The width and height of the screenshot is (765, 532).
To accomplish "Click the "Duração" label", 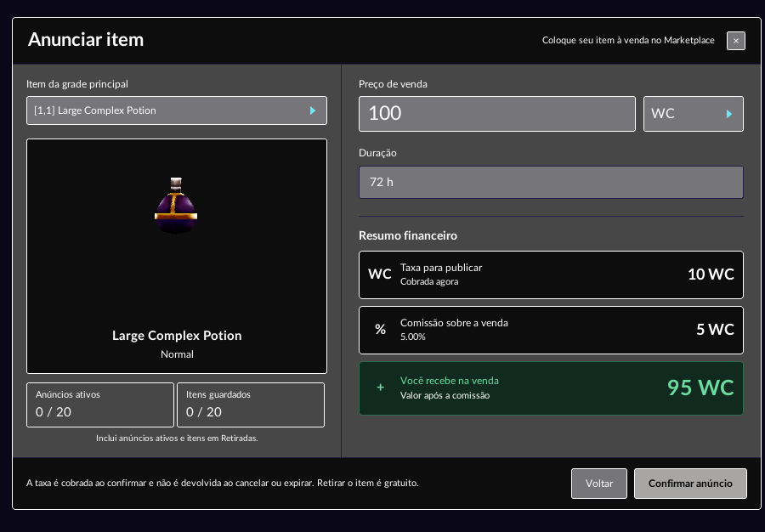I will point(377,153).
